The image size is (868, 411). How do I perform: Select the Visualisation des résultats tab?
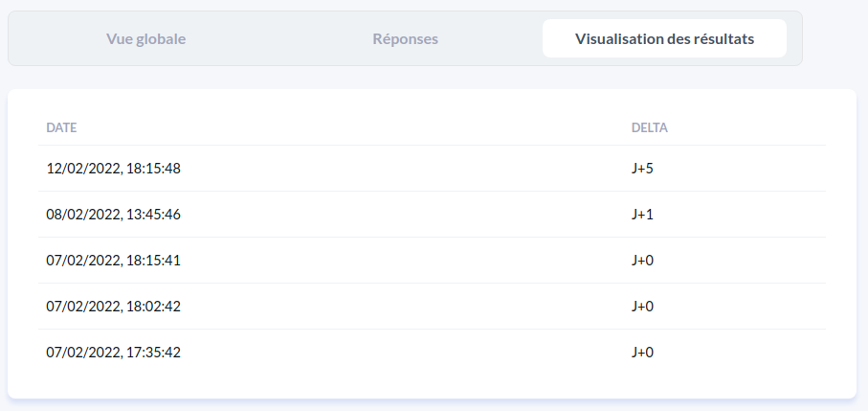click(664, 39)
